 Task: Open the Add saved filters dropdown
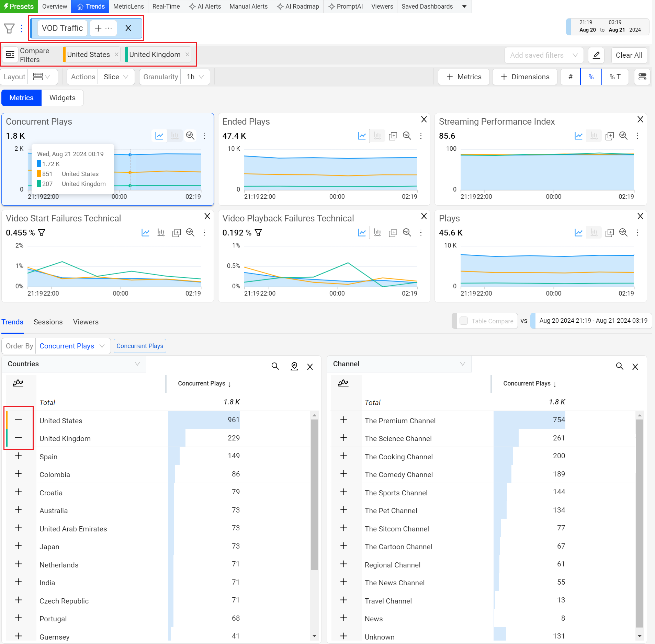(543, 55)
